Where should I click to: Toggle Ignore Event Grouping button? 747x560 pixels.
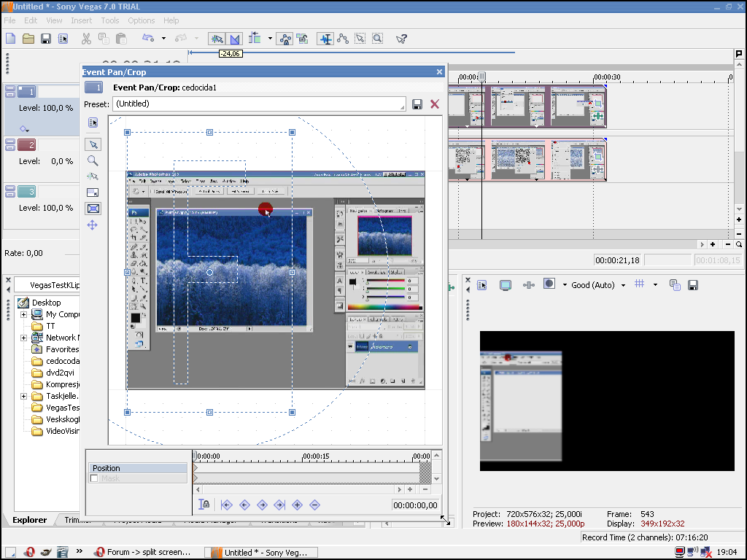point(302,39)
